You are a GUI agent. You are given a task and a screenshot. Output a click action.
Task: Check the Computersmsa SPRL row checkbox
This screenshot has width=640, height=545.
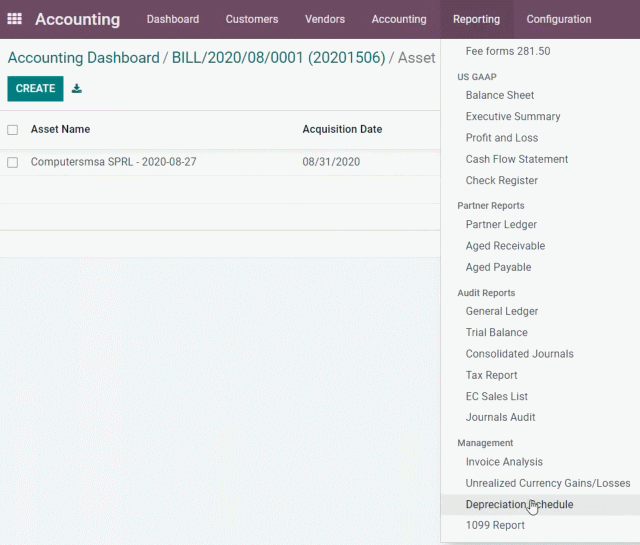pyautogui.click(x=13, y=162)
